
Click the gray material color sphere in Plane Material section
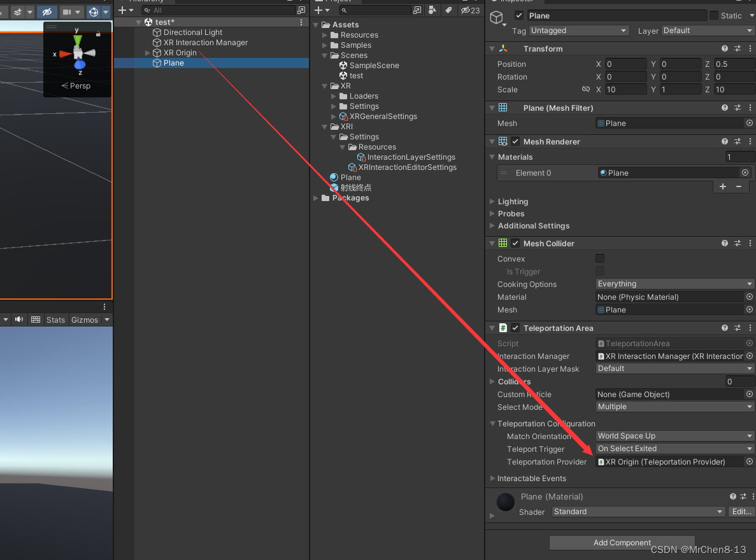[505, 502]
